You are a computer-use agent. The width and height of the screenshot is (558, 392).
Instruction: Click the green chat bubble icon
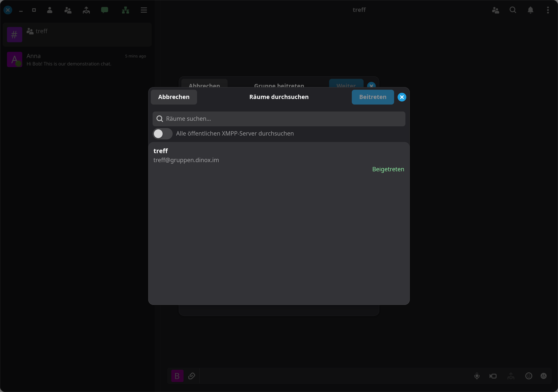(x=104, y=10)
